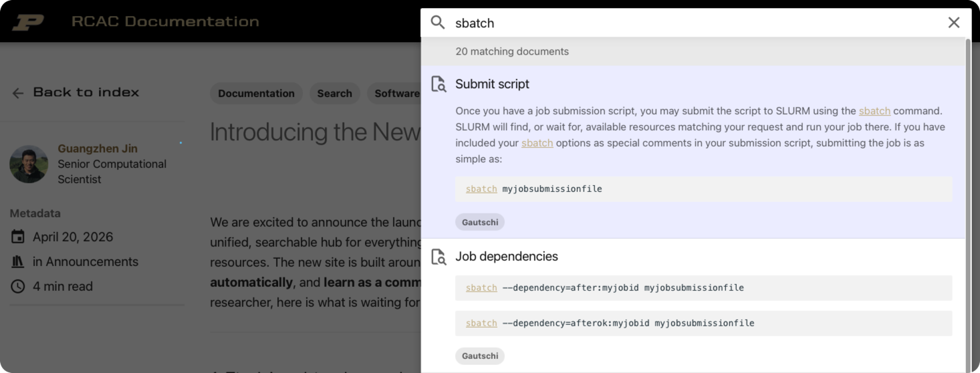This screenshot has height=373, width=980.
Task: Click the '--dependency=afterok:myjobid' code line
Action: pos(704,324)
